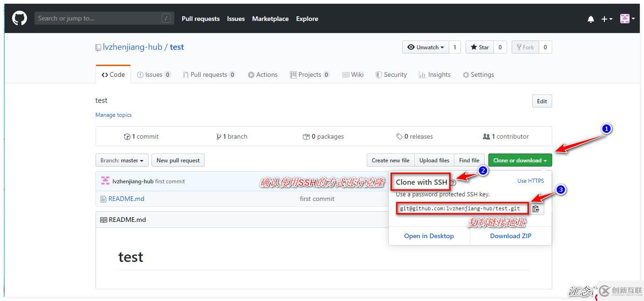Open the user avatar menu
The height and width of the screenshot is (301, 644).
point(627,19)
